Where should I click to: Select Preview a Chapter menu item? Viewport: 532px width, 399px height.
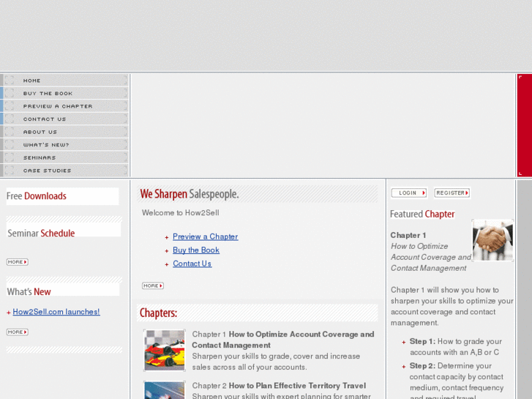click(64, 106)
